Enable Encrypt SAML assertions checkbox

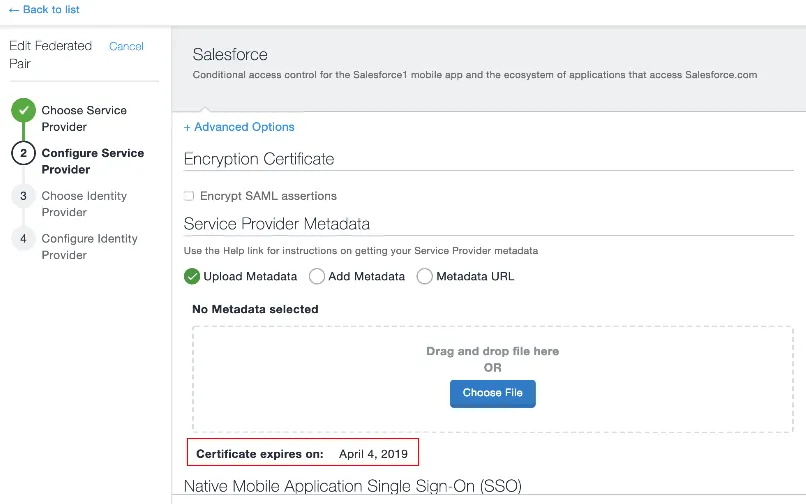pos(189,196)
